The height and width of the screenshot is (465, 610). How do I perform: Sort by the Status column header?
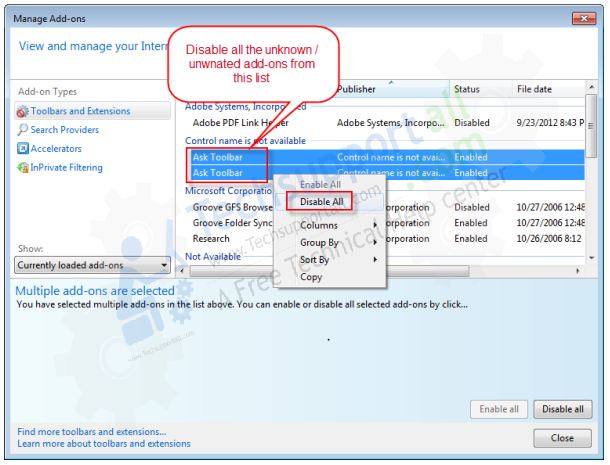[480, 89]
